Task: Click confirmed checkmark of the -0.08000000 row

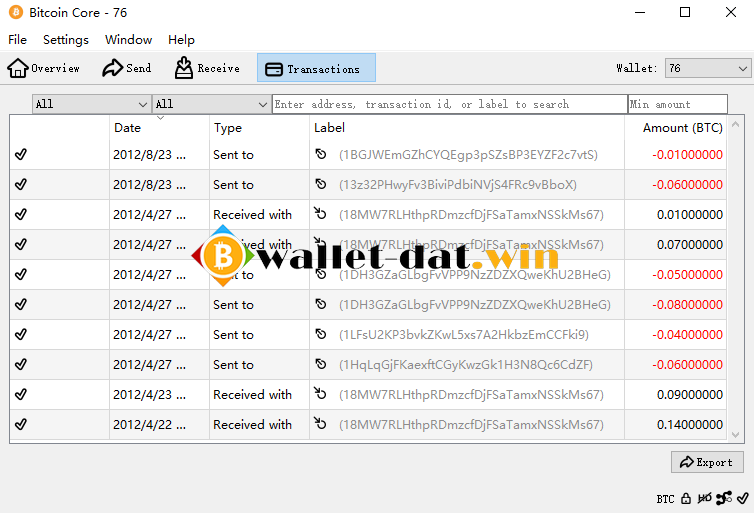Action: (x=21, y=304)
